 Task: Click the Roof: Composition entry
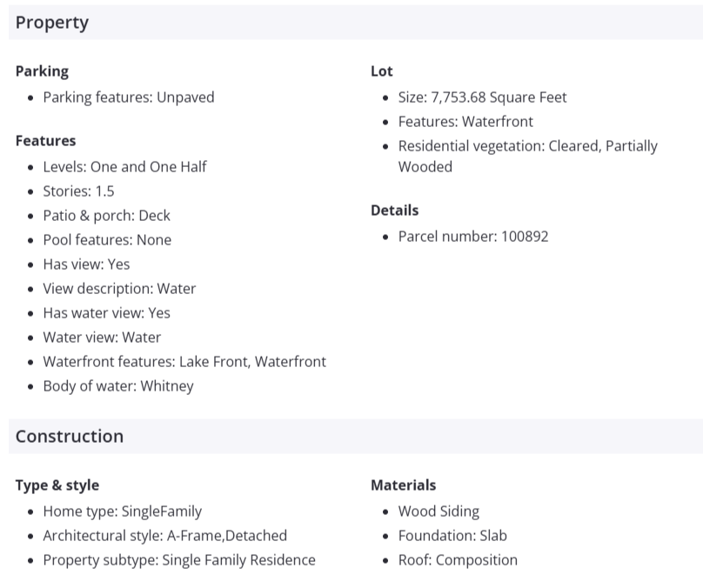point(458,560)
